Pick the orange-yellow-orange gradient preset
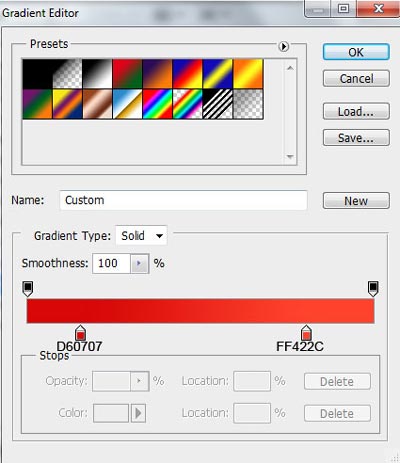 click(248, 74)
